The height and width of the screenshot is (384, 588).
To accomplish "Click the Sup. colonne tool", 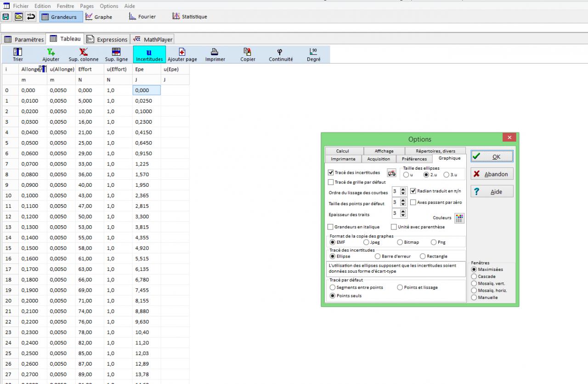I will (x=84, y=55).
